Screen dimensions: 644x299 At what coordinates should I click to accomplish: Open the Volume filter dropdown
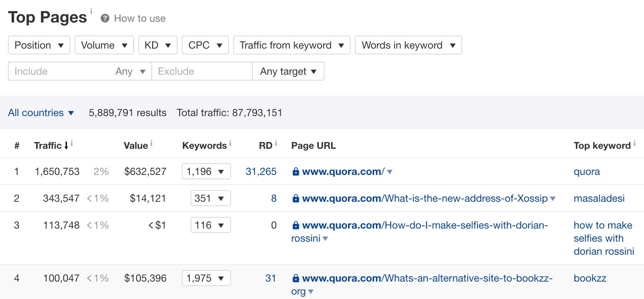pos(104,45)
